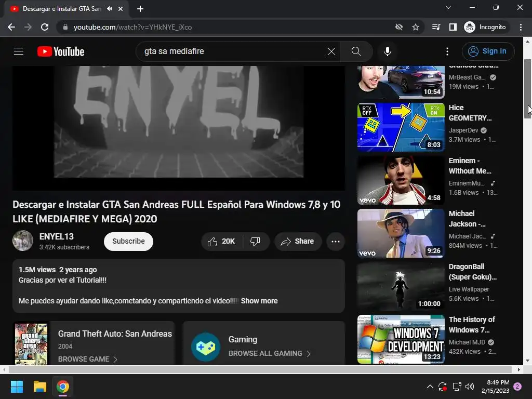Open the Windows 7 Development video thumbnail

401,339
